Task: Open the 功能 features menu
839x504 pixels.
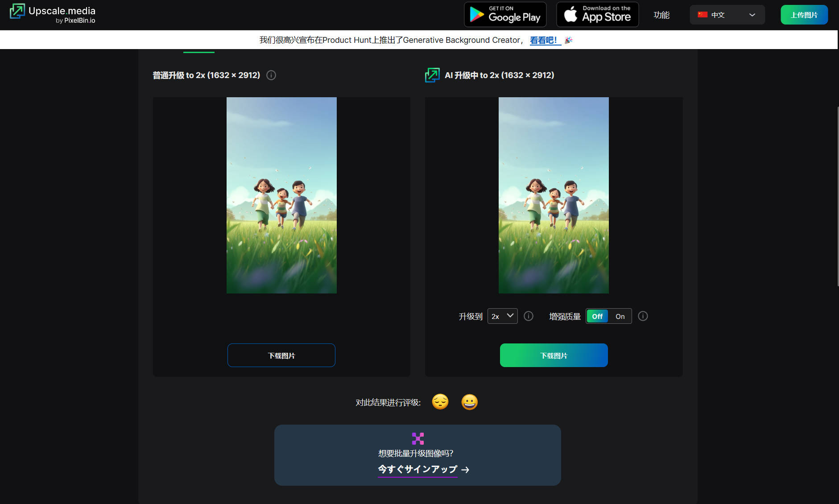Action: 661,15
